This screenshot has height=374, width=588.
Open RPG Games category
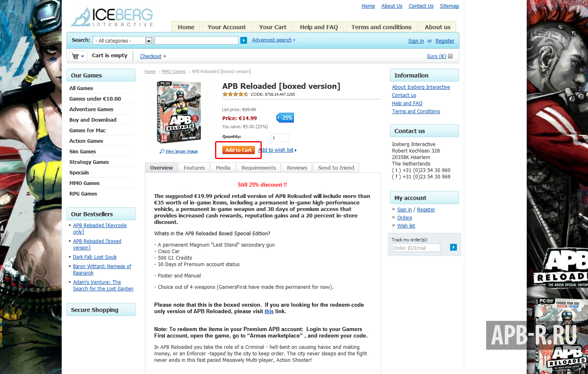click(83, 194)
